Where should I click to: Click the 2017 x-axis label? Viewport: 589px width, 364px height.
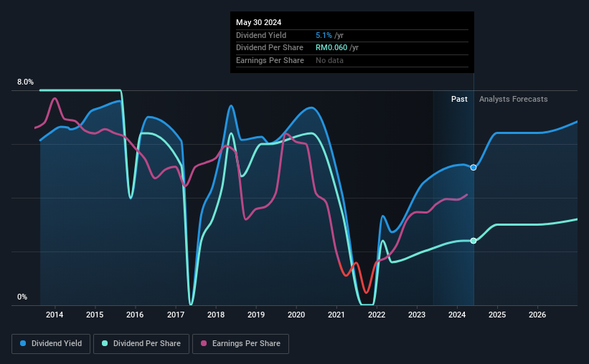tap(176, 315)
